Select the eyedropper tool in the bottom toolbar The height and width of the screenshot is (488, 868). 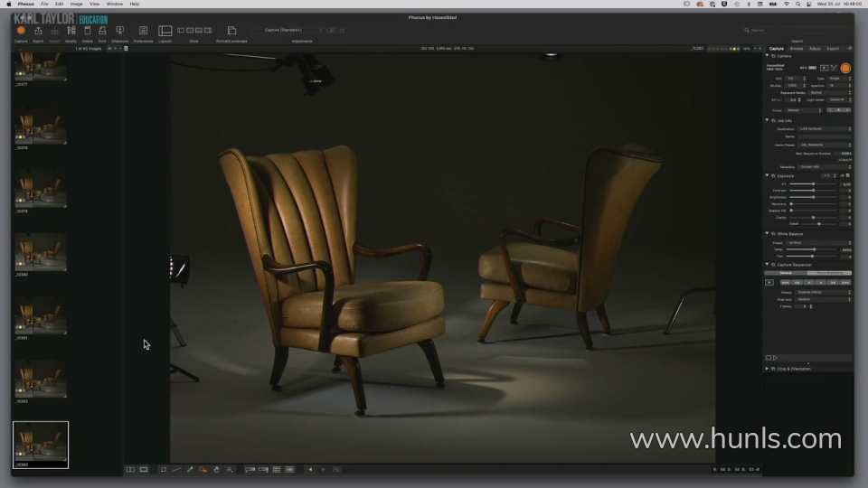click(x=190, y=469)
